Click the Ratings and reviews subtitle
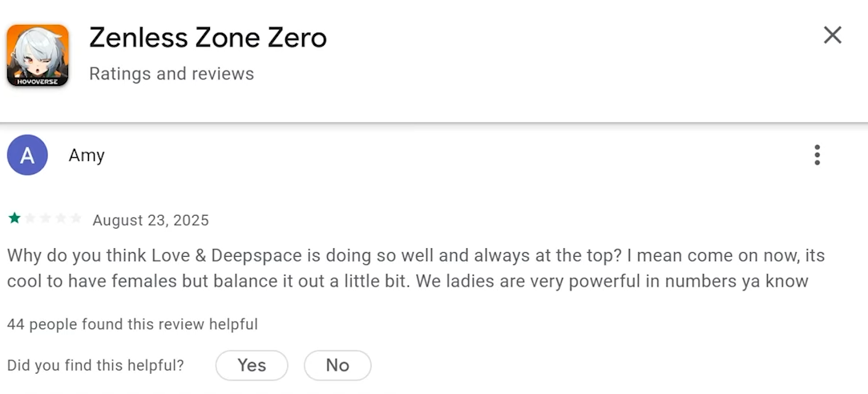868x394 pixels. pyautogui.click(x=172, y=74)
